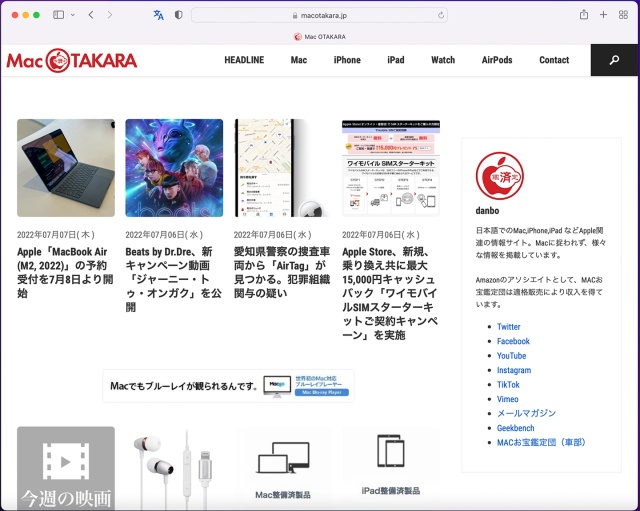The image size is (640, 511).
Task: Open the HEADLINE menu item
Action: [x=244, y=60]
